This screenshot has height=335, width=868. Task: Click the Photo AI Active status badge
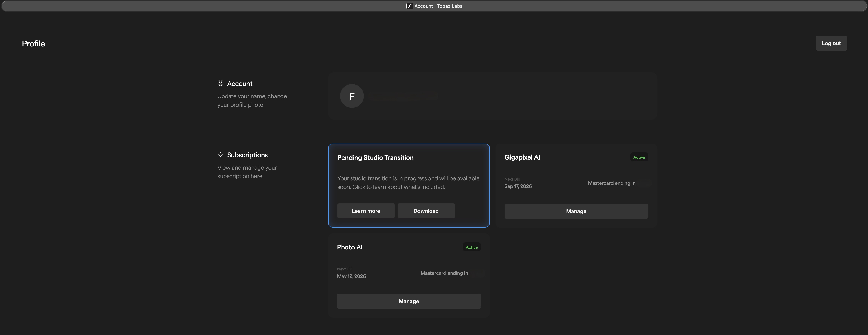pyautogui.click(x=471, y=247)
